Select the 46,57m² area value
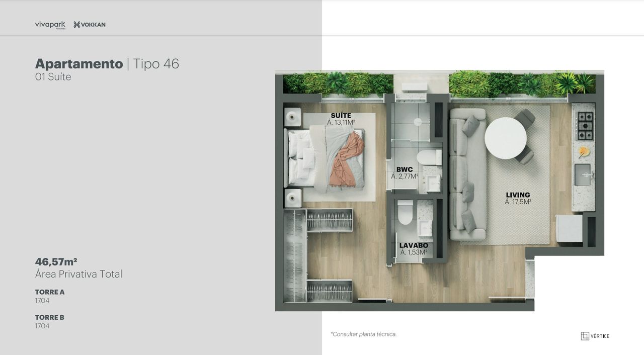This screenshot has height=355, width=644. pyautogui.click(x=56, y=261)
